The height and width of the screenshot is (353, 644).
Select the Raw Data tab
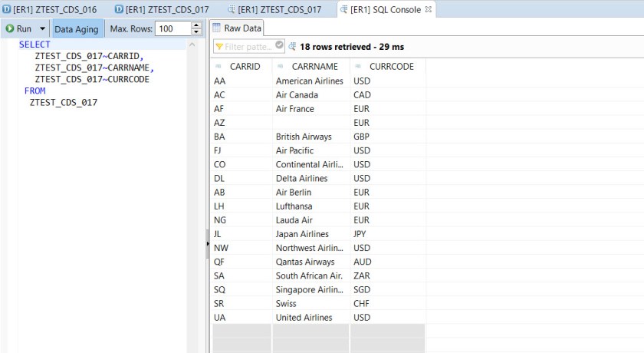(237, 28)
